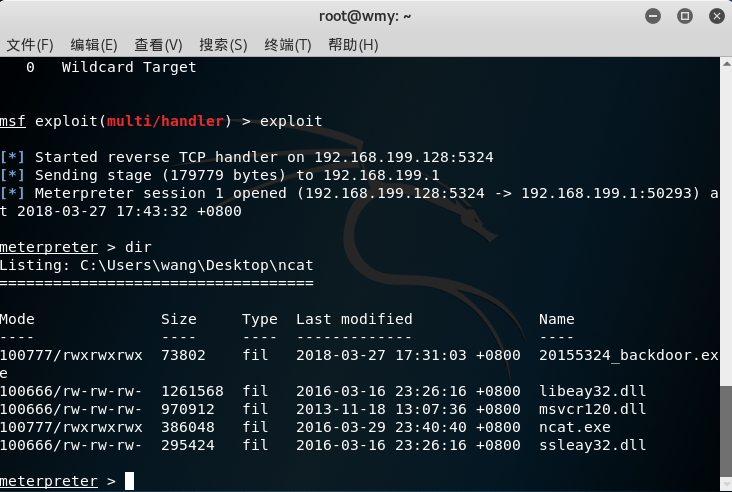Click the ncat.exe file name
Screen dimensions: 732x492
pyautogui.click(x=575, y=427)
